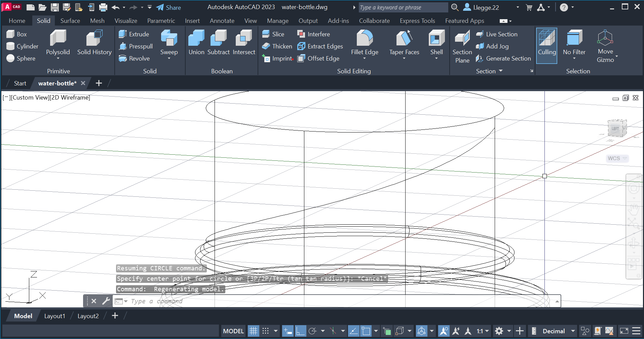Click the Taper Faces icon
Image resolution: width=644 pixels, height=339 pixels.
(x=404, y=38)
